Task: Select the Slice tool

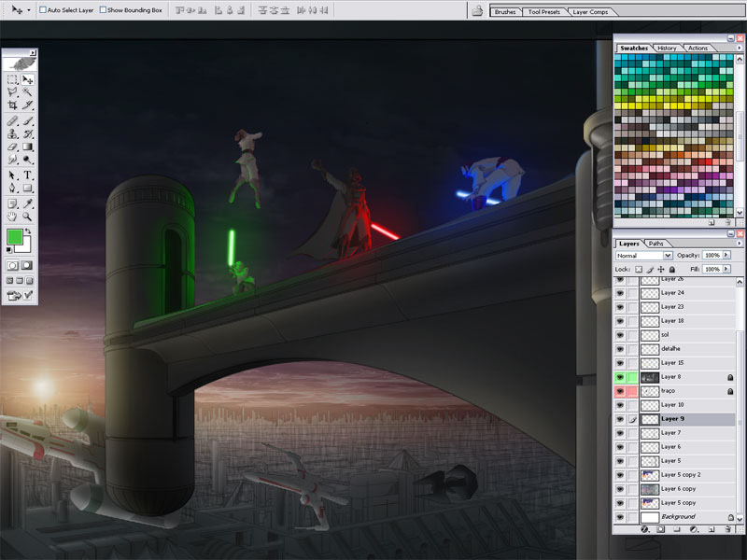Action: click(x=28, y=105)
